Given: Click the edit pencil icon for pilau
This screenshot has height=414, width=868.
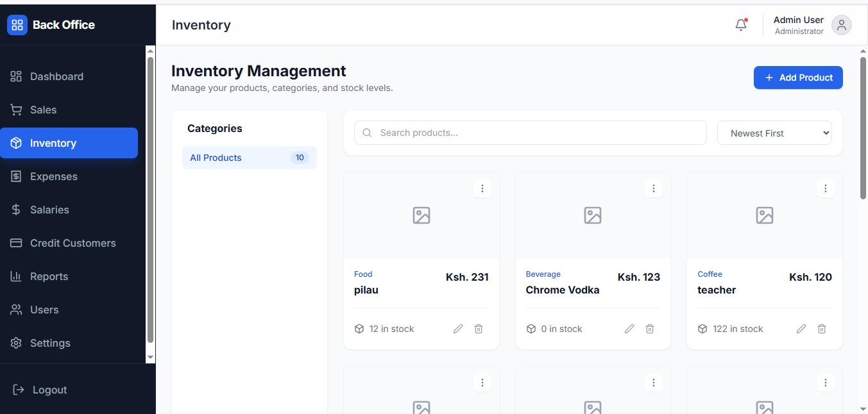Looking at the screenshot, I should pos(458,329).
